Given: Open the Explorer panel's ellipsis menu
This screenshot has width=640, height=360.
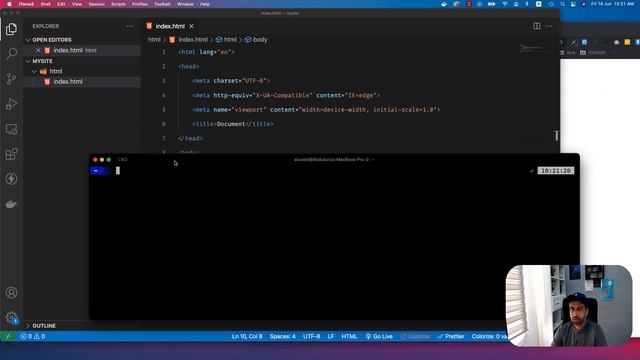Looking at the screenshot, I should click(130, 26).
